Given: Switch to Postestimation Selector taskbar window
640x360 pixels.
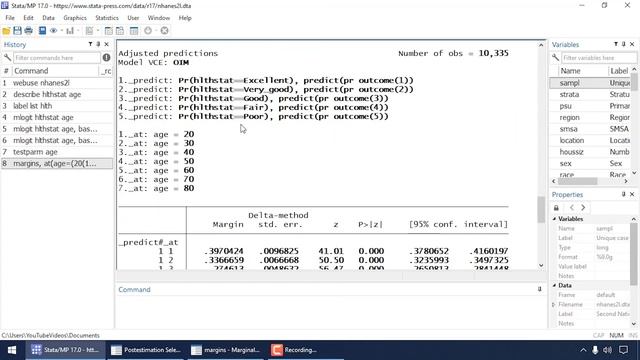Looking at the screenshot, I should click(146, 350).
